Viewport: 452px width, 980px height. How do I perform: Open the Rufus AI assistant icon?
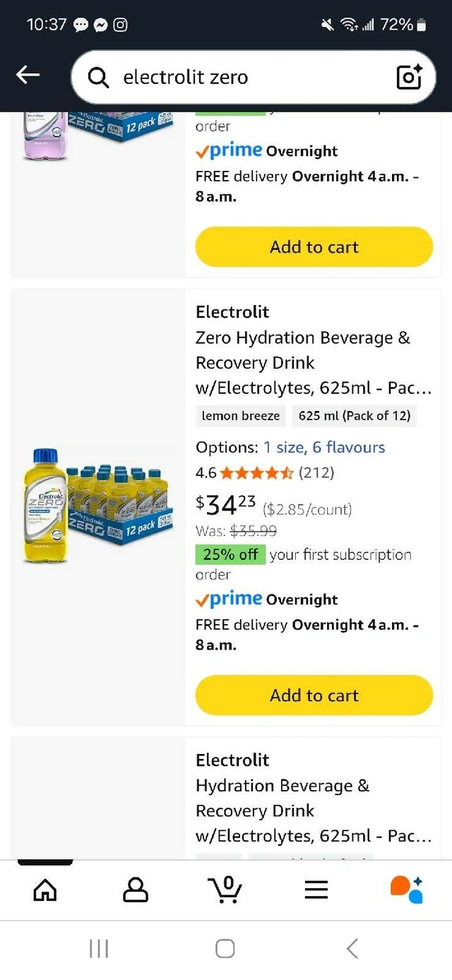pyautogui.click(x=406, y=890)
